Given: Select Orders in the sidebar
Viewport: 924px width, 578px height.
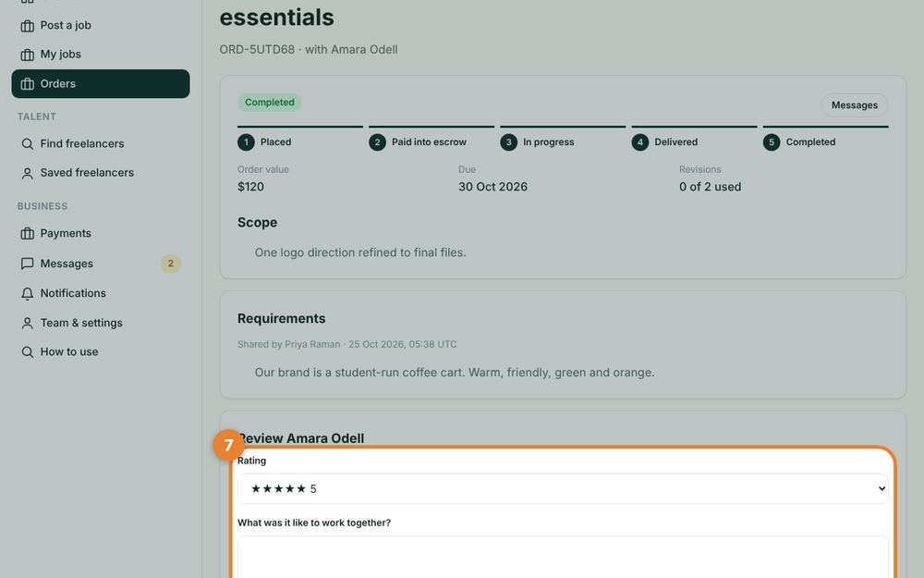Looking at the screenshot, I should point(101,84).
